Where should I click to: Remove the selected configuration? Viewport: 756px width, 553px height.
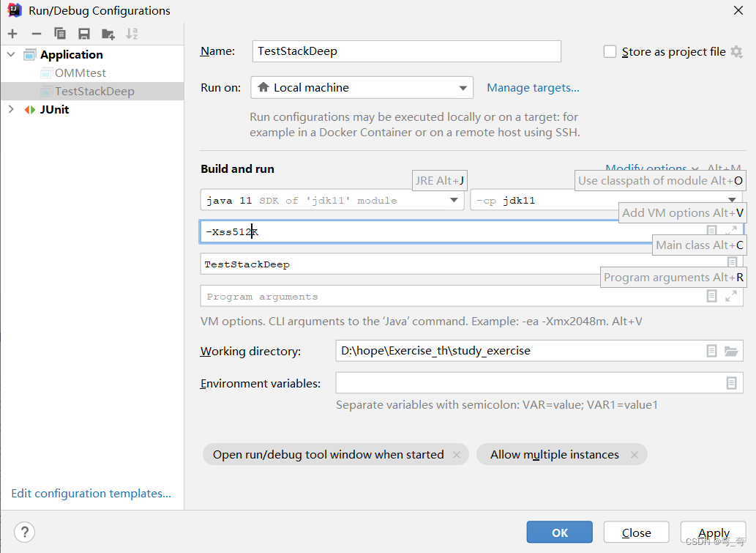tap(36, 34)
